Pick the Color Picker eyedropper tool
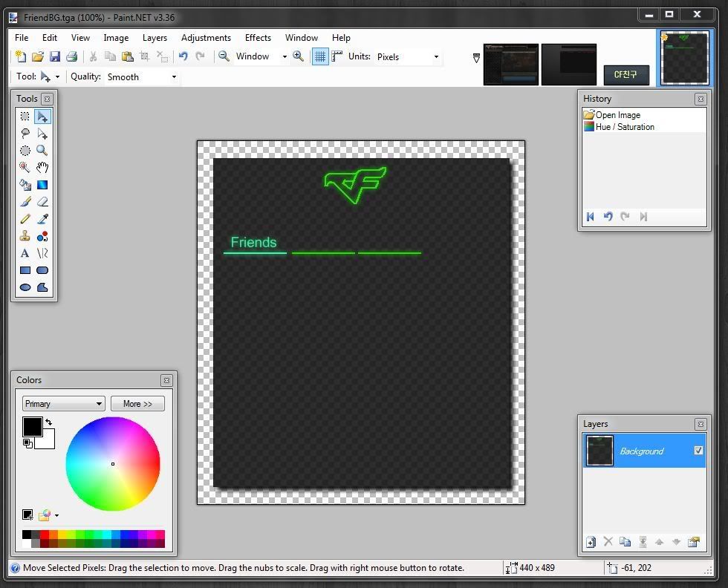This screenshot has width=728, height=588. tap(42, 219)
